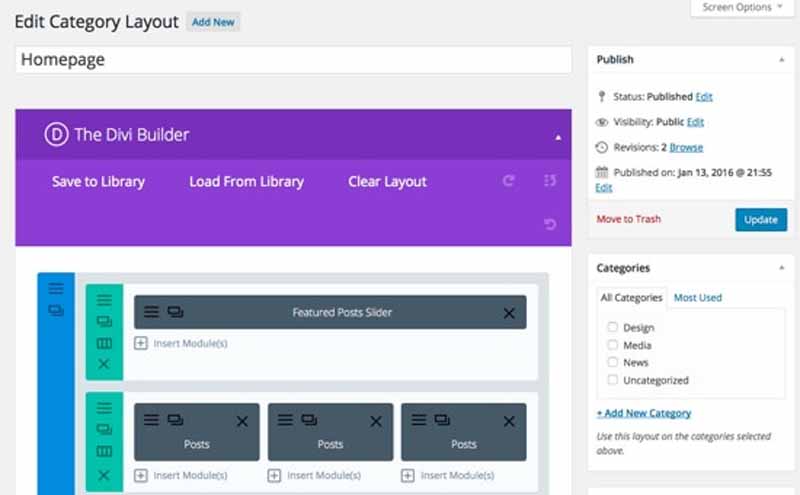800x495 pixels.
Task: Edit the Published status
Action: coord(704,96)
